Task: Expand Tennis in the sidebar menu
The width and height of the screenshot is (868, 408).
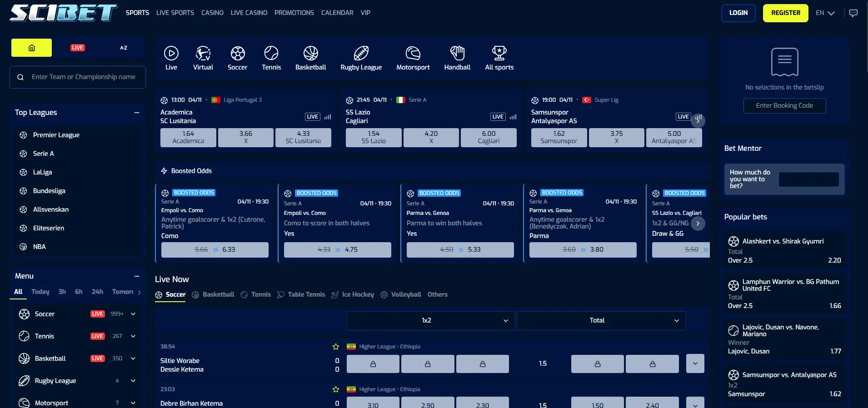Action: point(133,336)
